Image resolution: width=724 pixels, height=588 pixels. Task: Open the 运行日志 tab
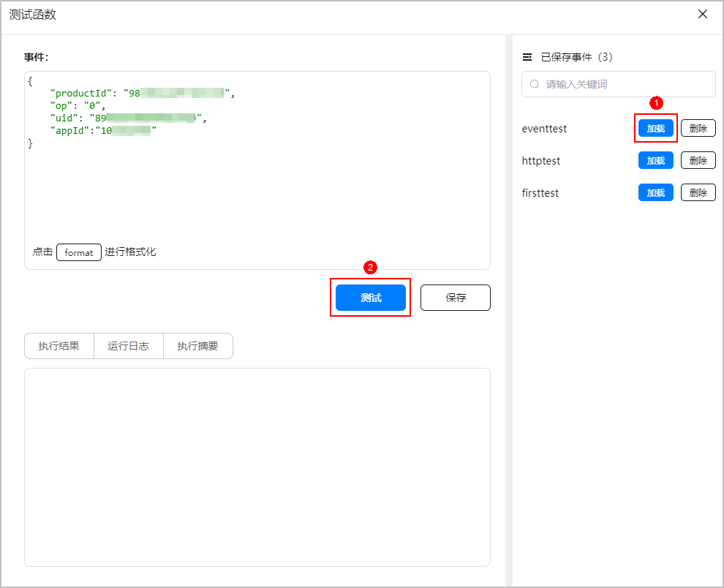128,346
